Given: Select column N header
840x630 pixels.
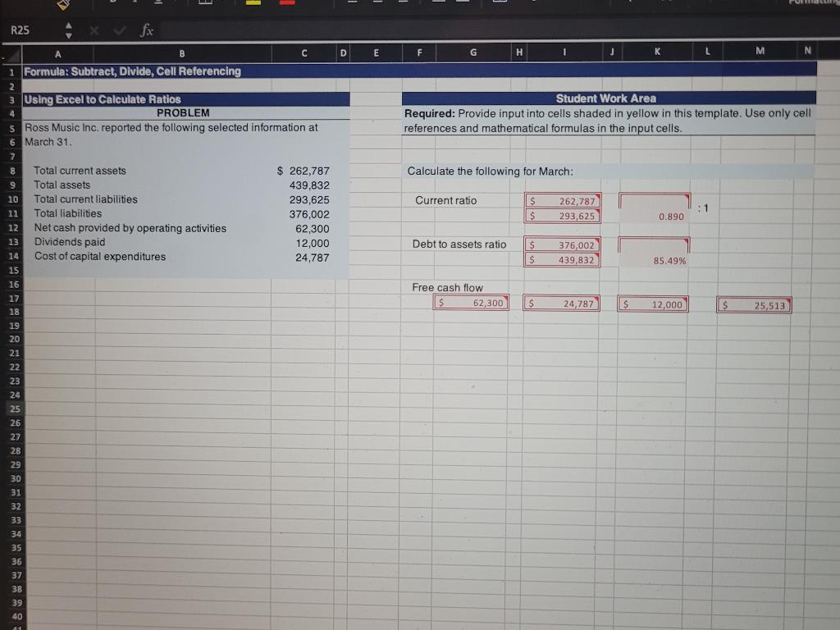Looking at the screenshot, I should (807, 50).
